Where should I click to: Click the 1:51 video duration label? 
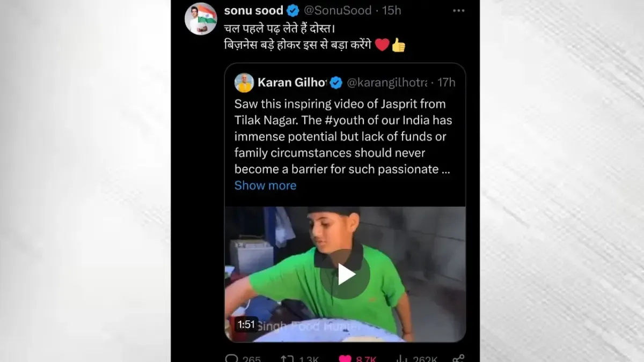tap(246, 324)
